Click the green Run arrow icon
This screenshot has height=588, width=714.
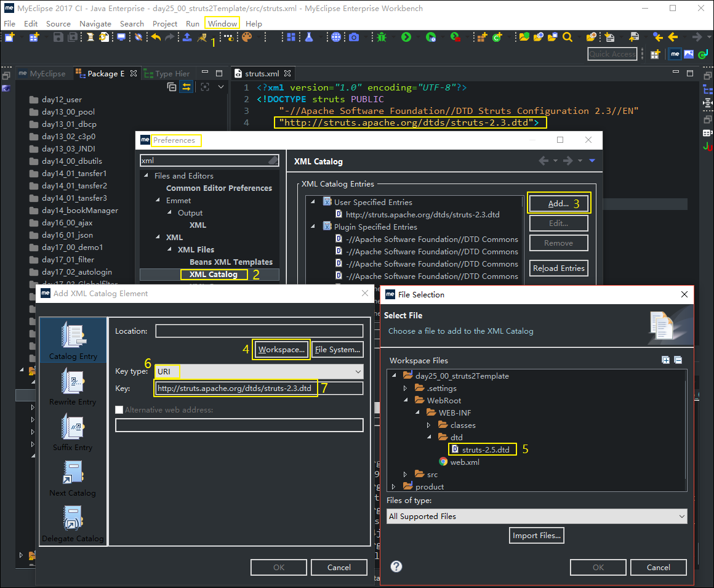click(406, 38)
